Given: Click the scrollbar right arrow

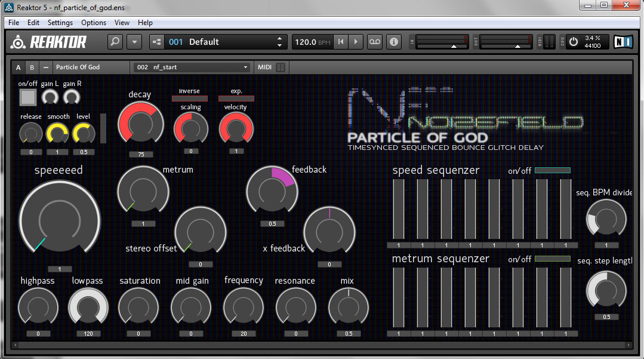Looking at the screenshot, I should [629, 345].
